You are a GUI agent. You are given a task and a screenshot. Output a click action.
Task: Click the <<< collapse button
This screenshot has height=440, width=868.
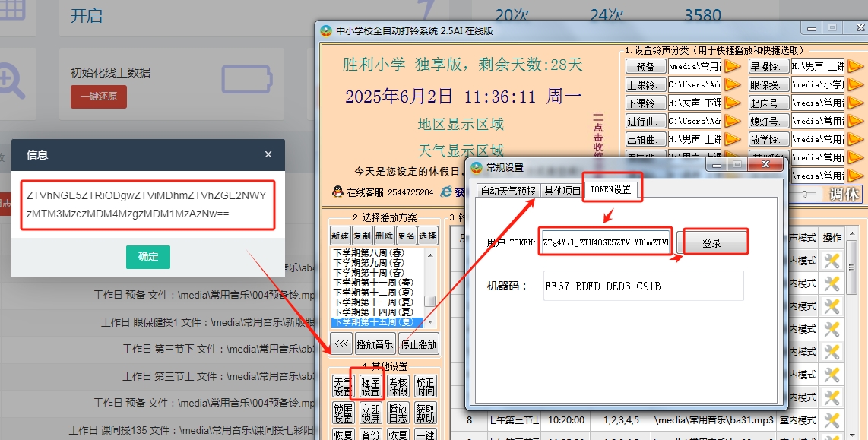(341, 344)
